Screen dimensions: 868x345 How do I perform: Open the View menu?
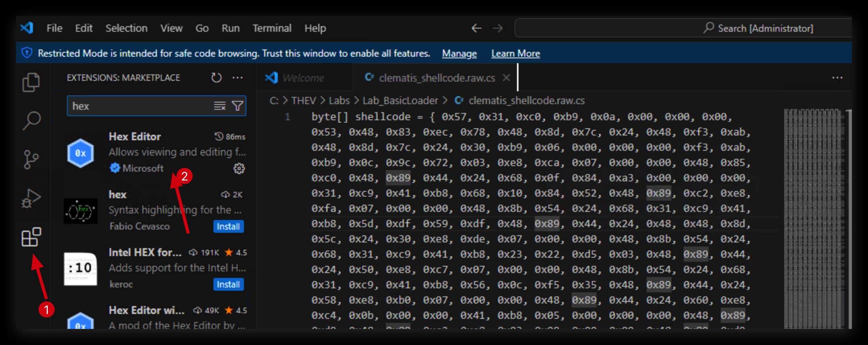pos(172,28)
